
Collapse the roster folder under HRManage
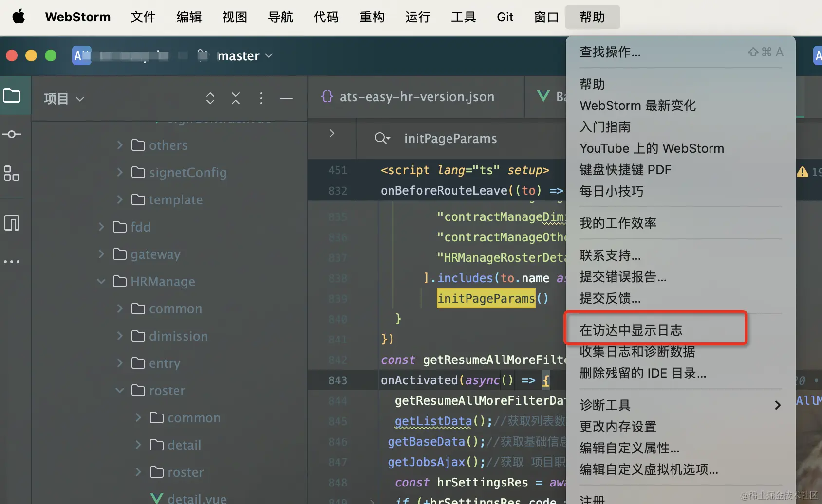coord(120,390)
